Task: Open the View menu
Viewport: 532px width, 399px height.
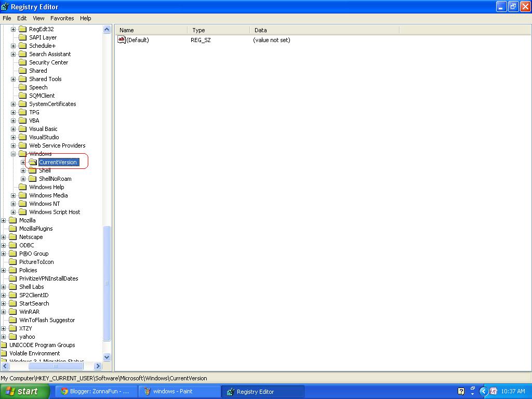Action: pos(38,18)
